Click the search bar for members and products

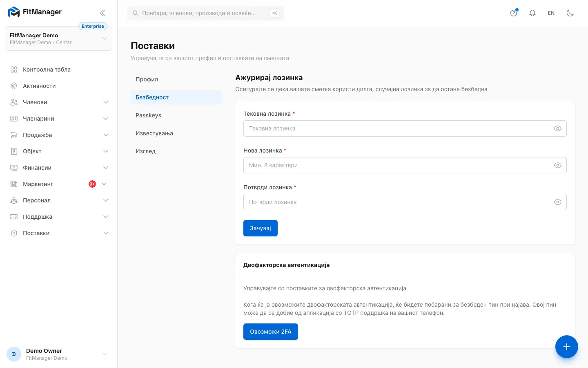pos(206,13)
